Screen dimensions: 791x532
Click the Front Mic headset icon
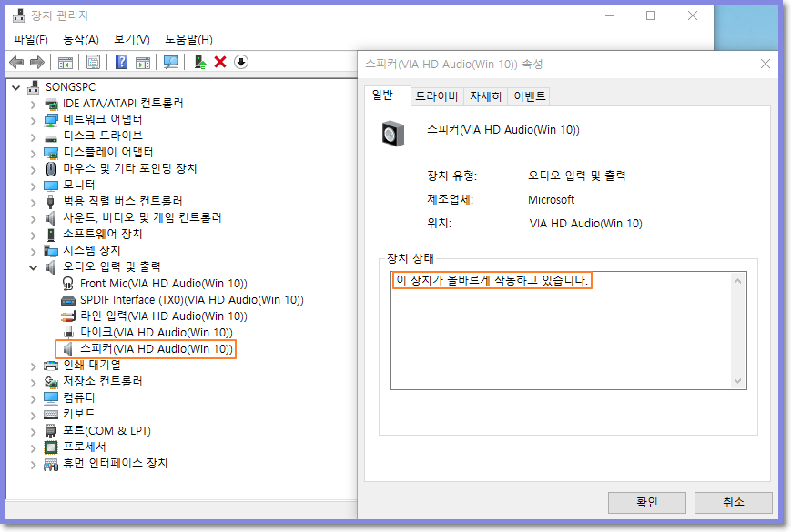(67, 284)
